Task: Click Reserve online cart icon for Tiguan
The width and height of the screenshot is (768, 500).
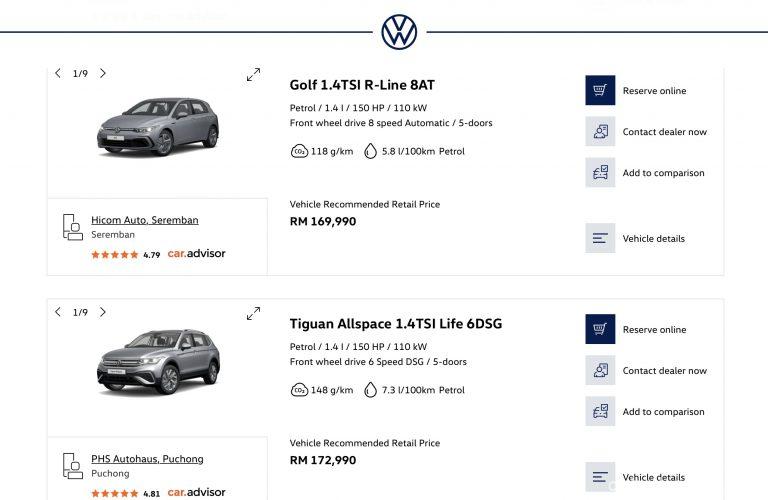Action: (x=600, y=329)
